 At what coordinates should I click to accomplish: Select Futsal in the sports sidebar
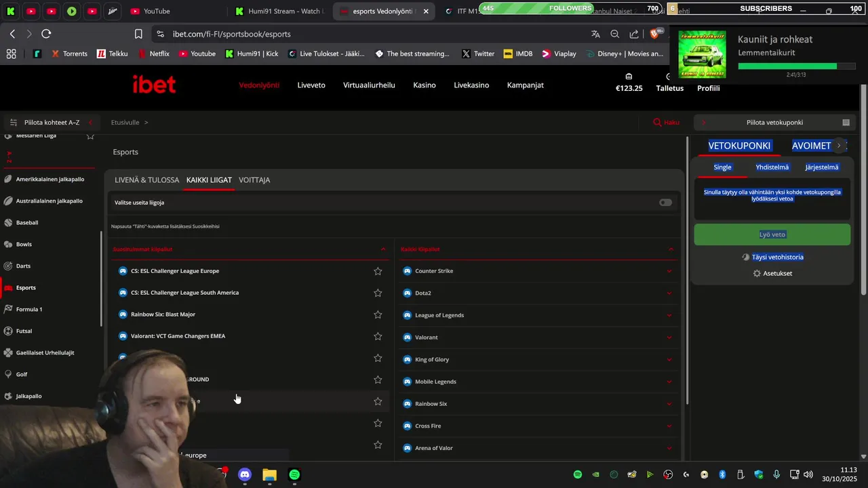(24, 331)
